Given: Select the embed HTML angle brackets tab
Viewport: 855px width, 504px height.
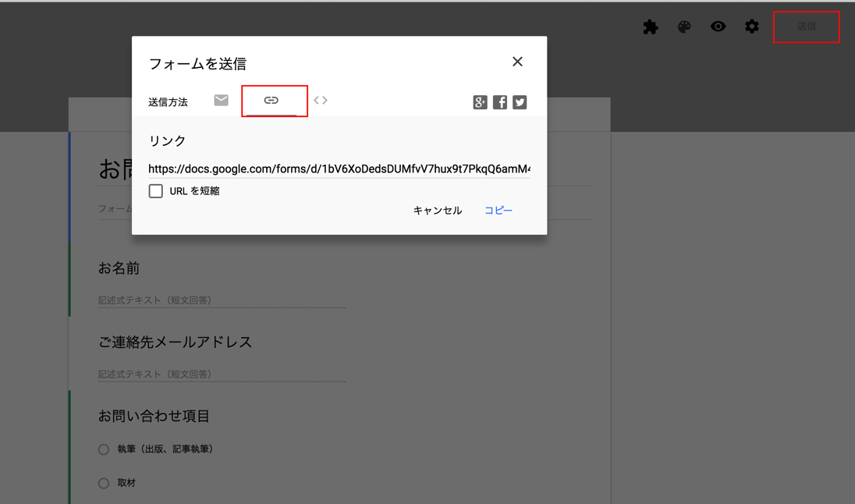Looking at the screenshot, I should click(321, 101).
